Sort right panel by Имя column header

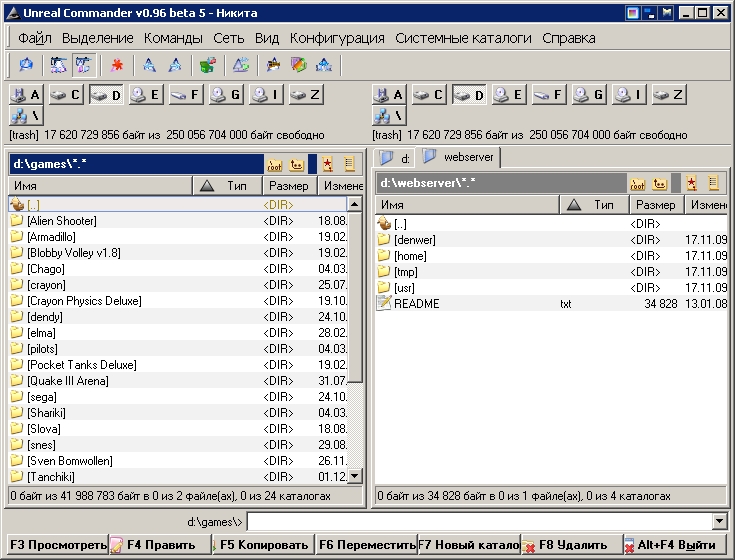pyautogui.click(x=467, y=205)
